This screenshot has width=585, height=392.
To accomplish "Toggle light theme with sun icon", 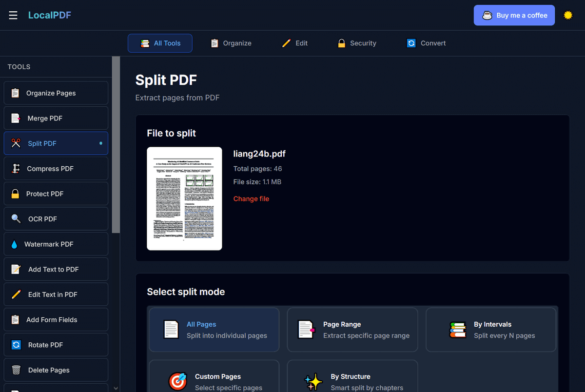I will [x=568, y=15].
